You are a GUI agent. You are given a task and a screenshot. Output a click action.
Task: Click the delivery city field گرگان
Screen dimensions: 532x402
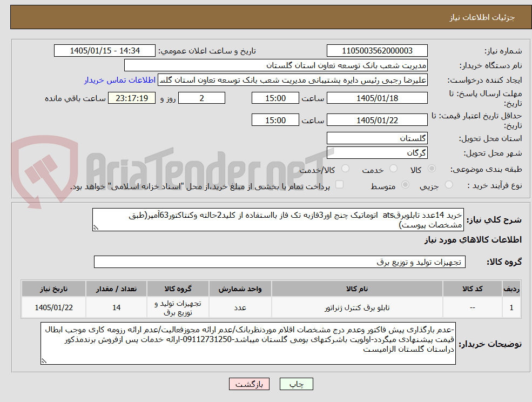[x=377, y=153]
